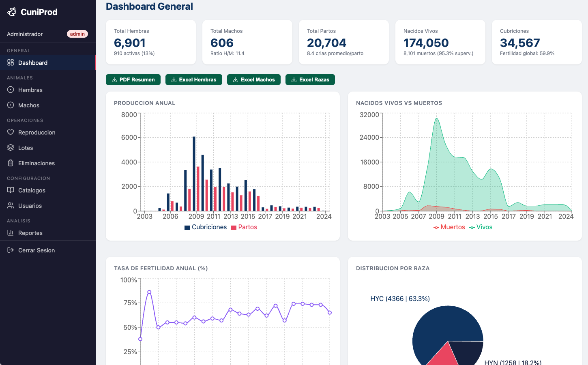Click the Administrador user name

click(25, 34)
